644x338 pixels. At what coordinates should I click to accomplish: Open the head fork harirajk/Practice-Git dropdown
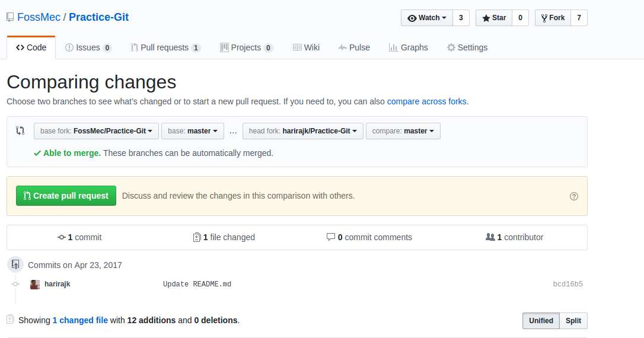coord(302,131)
